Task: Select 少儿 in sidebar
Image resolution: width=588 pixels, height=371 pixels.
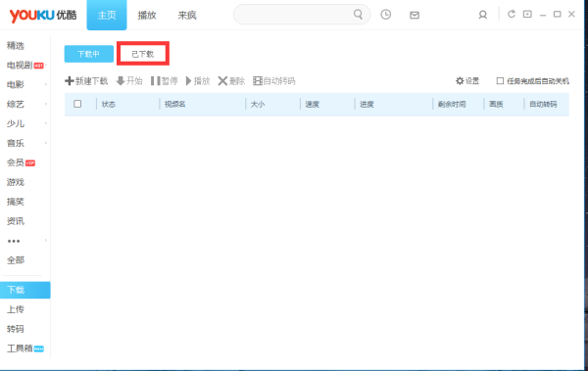Action: tap(16, 123)
